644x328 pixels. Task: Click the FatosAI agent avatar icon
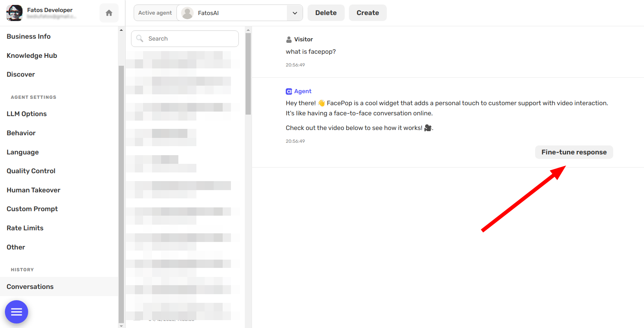pyautogui.click(x=187, y=13)
